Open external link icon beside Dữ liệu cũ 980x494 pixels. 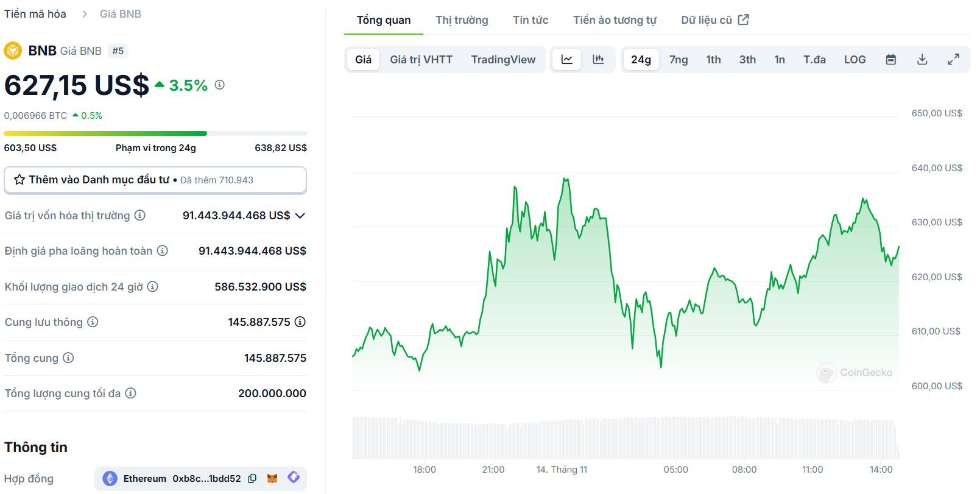click(744, 19)
